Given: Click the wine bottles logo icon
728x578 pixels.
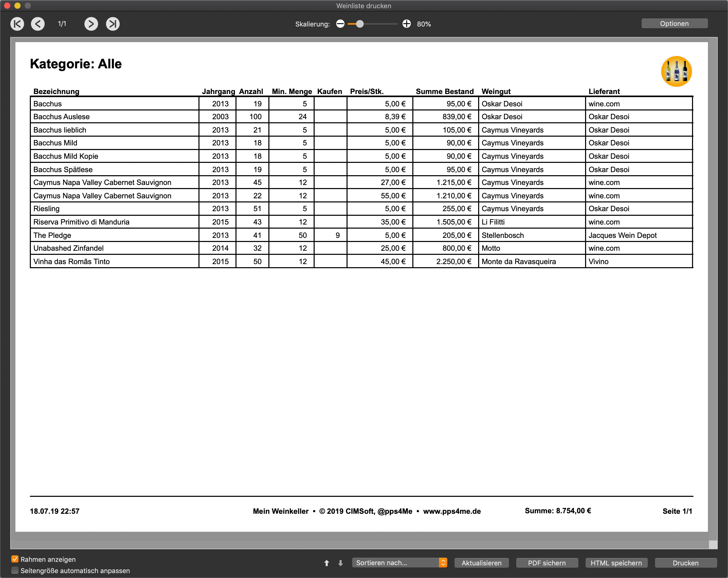Looking at the screenshot, I should (676, 71).
